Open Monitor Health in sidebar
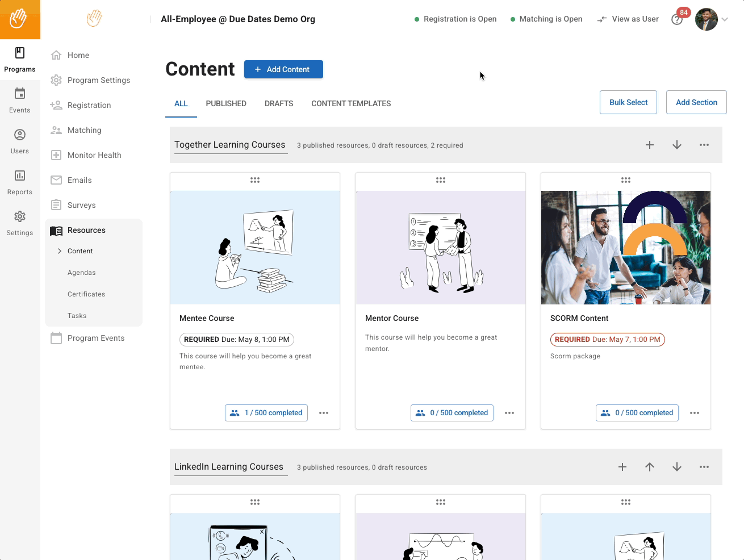744x560 pixels. click(x=94, y=155)
